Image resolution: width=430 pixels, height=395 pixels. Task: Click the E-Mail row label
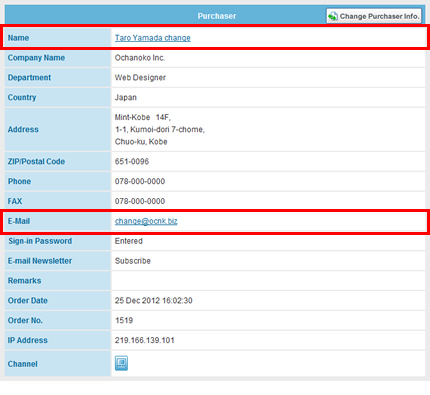tap(19, 221)
